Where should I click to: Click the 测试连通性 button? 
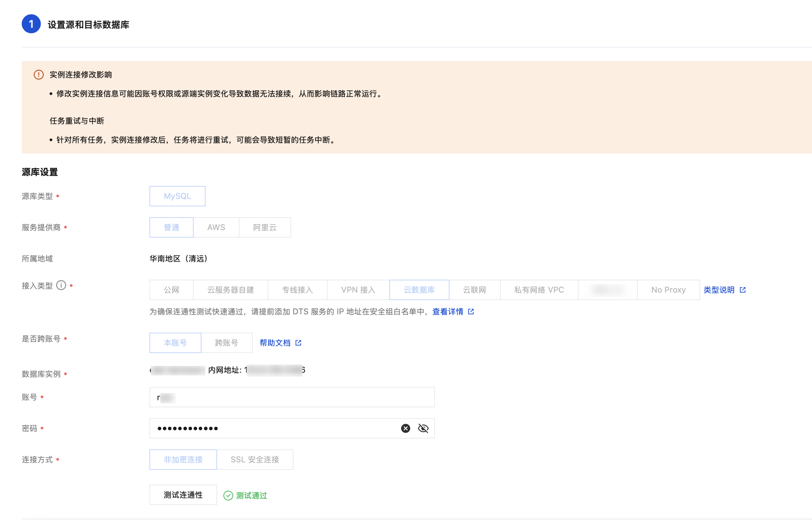[x=183, y=495]
